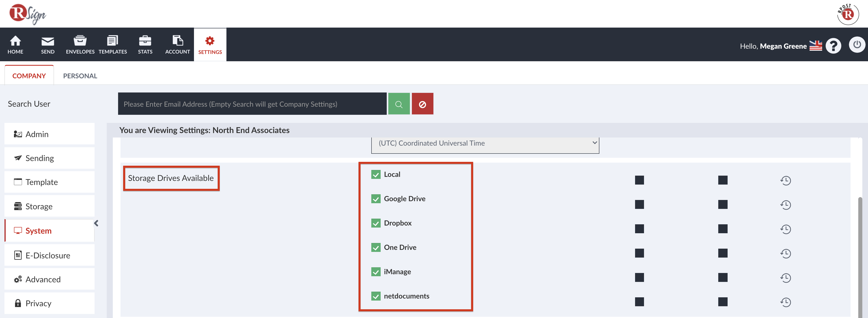Open the Template settings section
This screenshot has width=868, height=318.
pos(50,182)
